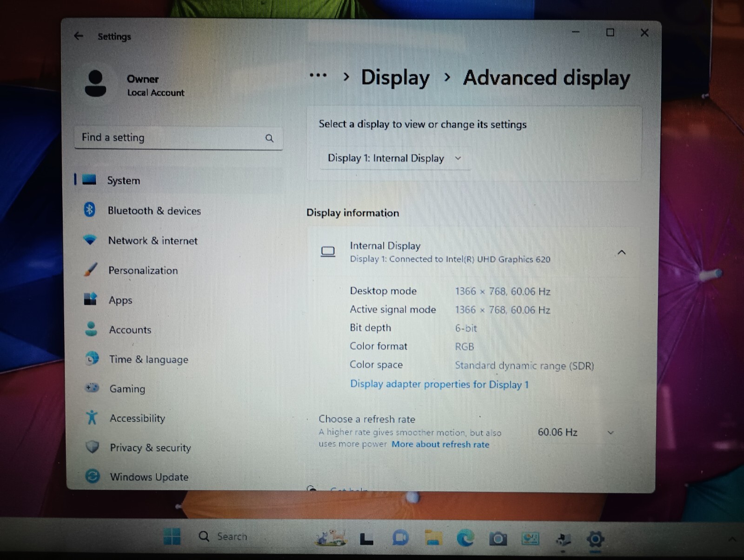Select Privacy & security
Image resolution: width=744 pixels, height=560 pixels.
[x=178, y=447]
